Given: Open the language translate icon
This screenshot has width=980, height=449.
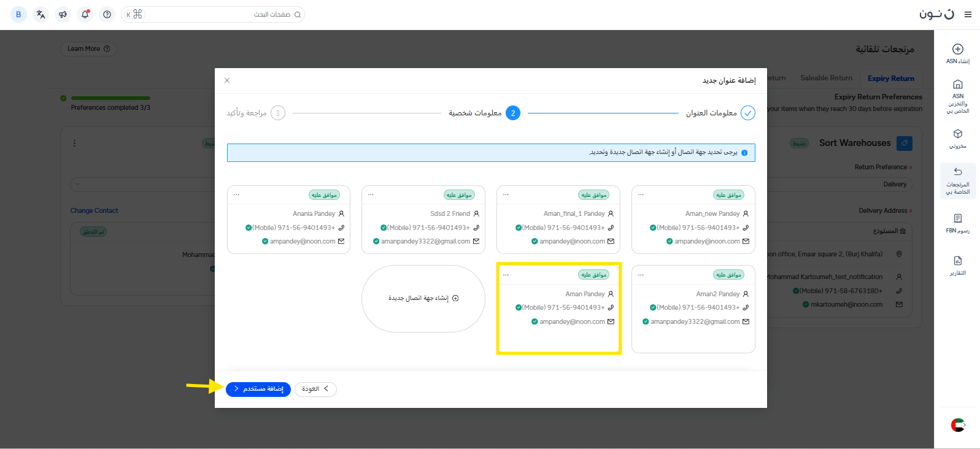Looking at the screenshot, I should (41, 14).
